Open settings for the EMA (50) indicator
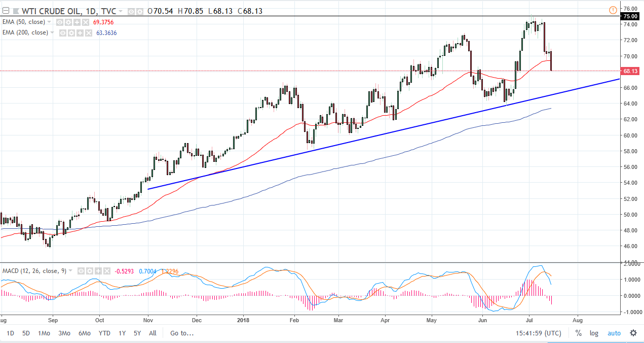The image size is (644, 343). point(68,22)
